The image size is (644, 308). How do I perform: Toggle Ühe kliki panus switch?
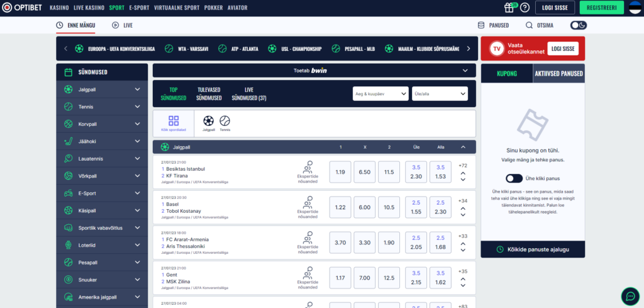click(514, 178)
